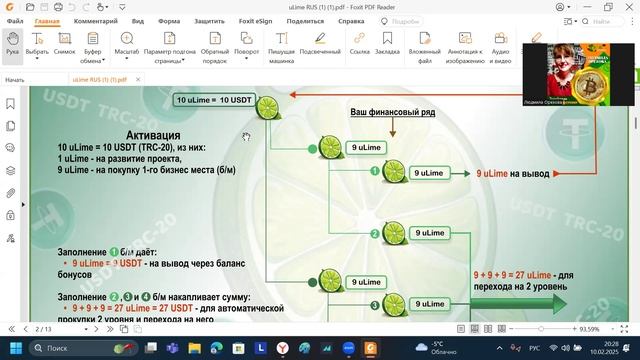Click the Undo arrow in title bar
Image resolution: width=640 pixels, height=360 pixels.
tap(72, 7)
